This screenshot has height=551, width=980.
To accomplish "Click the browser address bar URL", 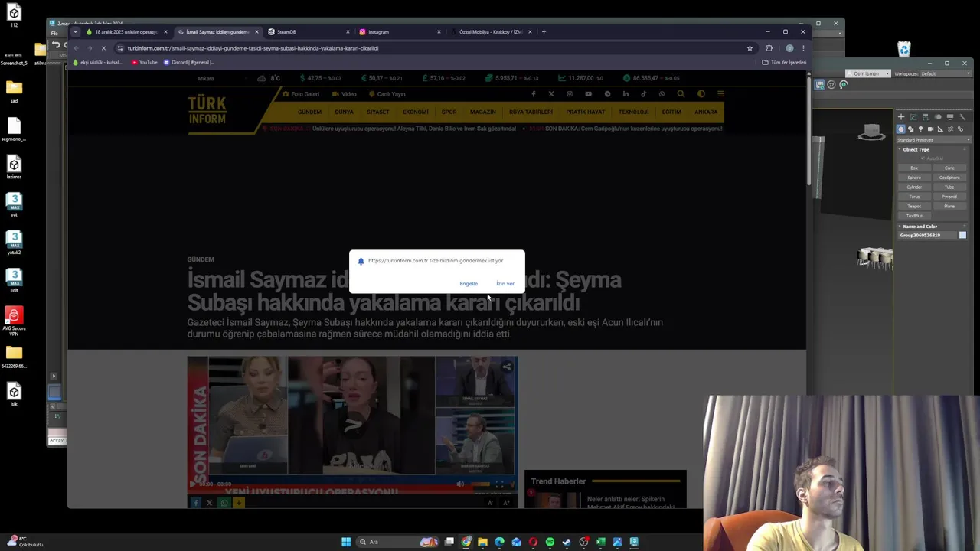I will tap(253, 48).
